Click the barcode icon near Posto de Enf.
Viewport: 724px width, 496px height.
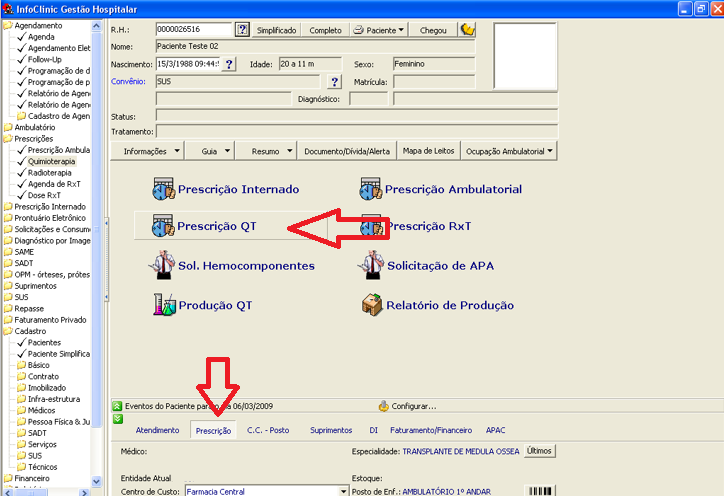(540, 490)
